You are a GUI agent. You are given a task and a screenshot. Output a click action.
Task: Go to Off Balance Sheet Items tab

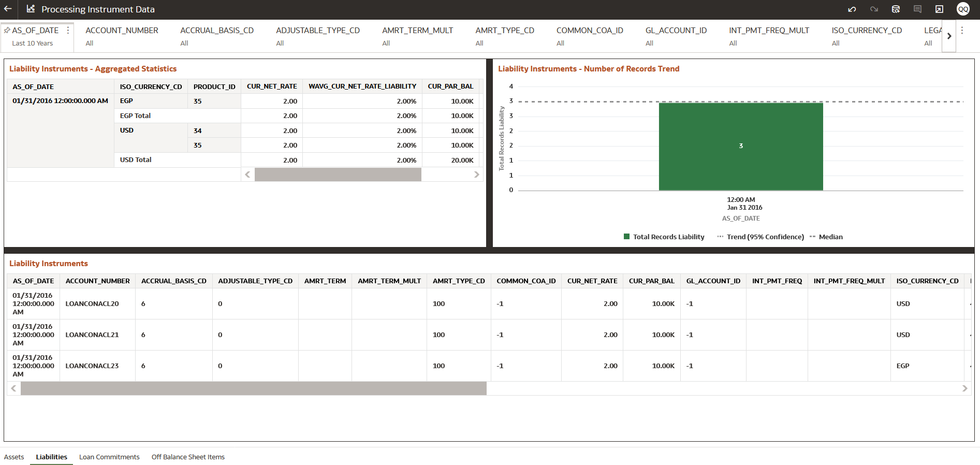[x=188, y=457]
